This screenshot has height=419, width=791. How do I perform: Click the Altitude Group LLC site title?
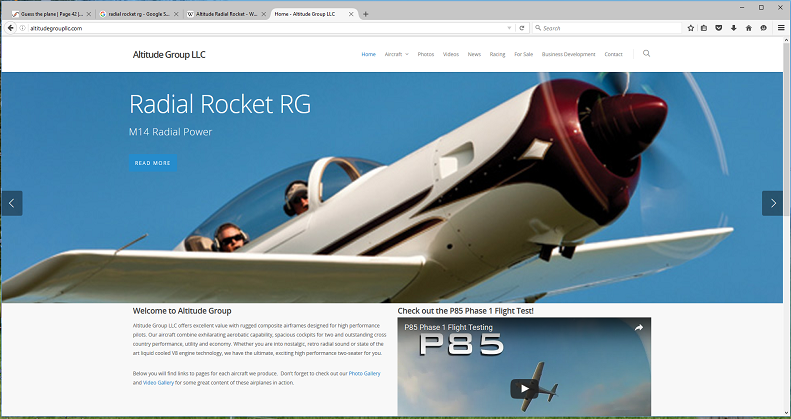tap(169, 54)
